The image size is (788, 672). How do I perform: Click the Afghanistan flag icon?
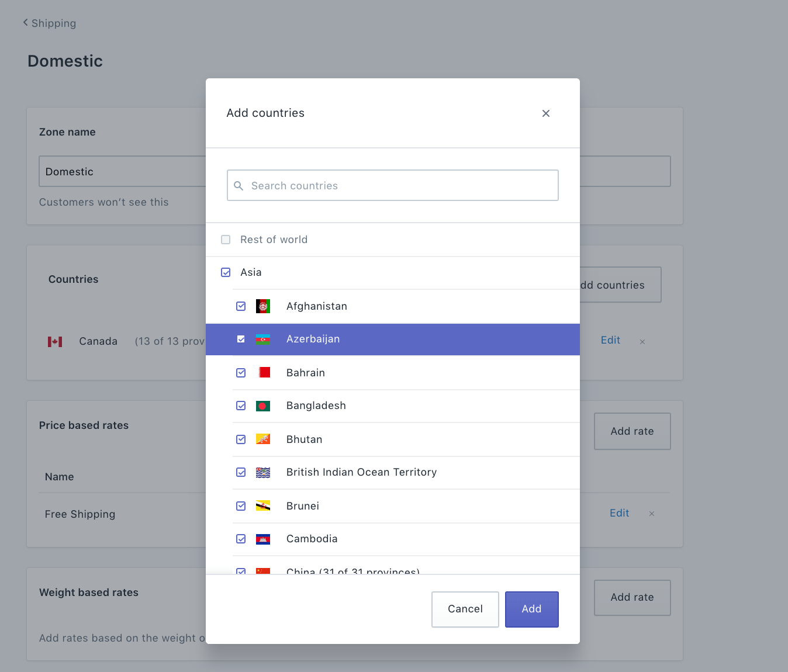263,306
